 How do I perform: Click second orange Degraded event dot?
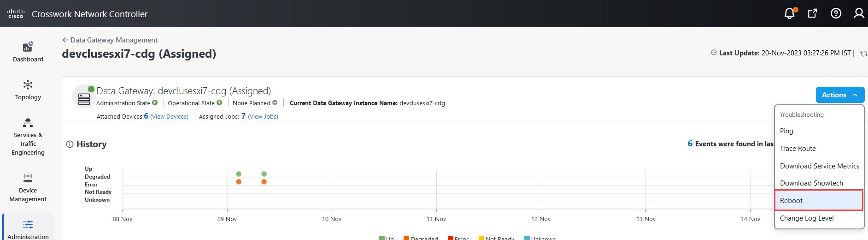pos(264,182)
